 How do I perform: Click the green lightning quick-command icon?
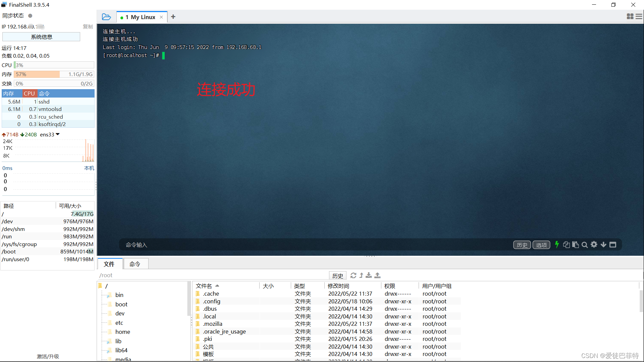[557, 245]
